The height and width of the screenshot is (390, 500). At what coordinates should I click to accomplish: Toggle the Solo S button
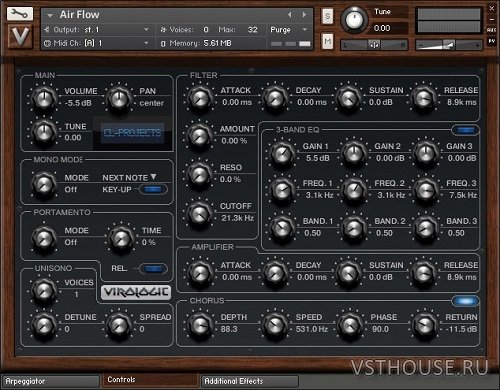[x=328, y=16]
